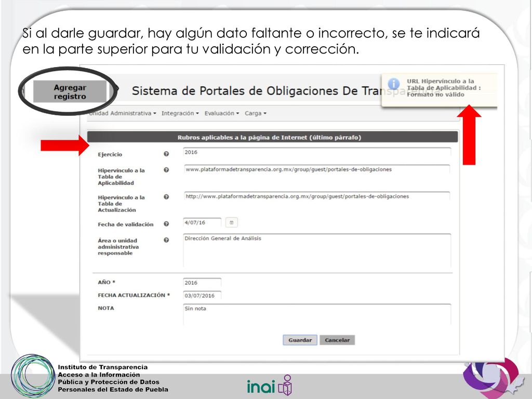Click help icon for Área o unidad administrativa

point(166,240)
